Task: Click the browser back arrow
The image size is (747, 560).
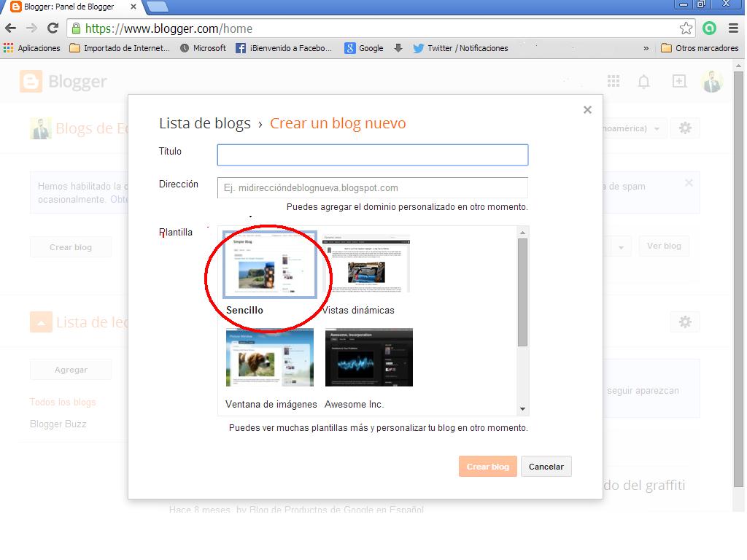Action: coord(10,28)
